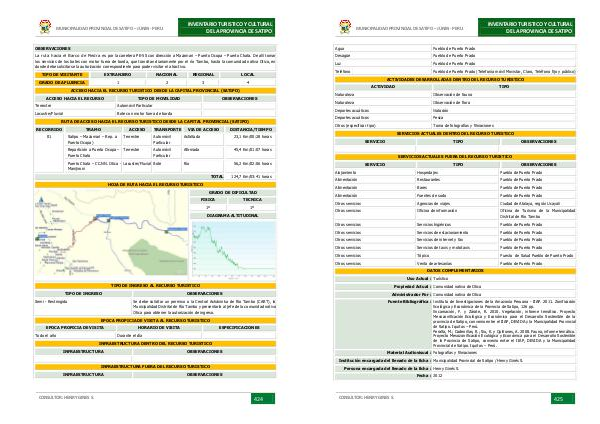Click the "TECNICA" difficulty header
Image resolution: width=600 pixels, height=424 pixels.
(x=252, y=200)
